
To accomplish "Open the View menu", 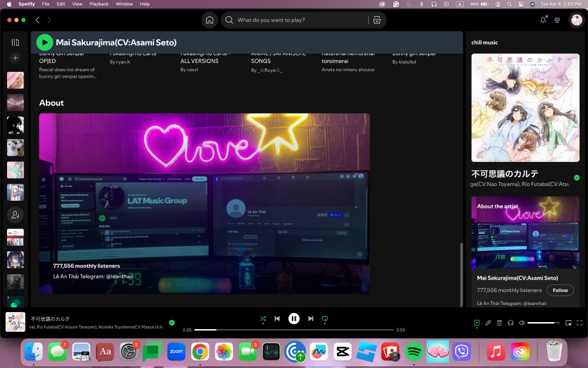I will pyautogui.click(x=77, y=4).
